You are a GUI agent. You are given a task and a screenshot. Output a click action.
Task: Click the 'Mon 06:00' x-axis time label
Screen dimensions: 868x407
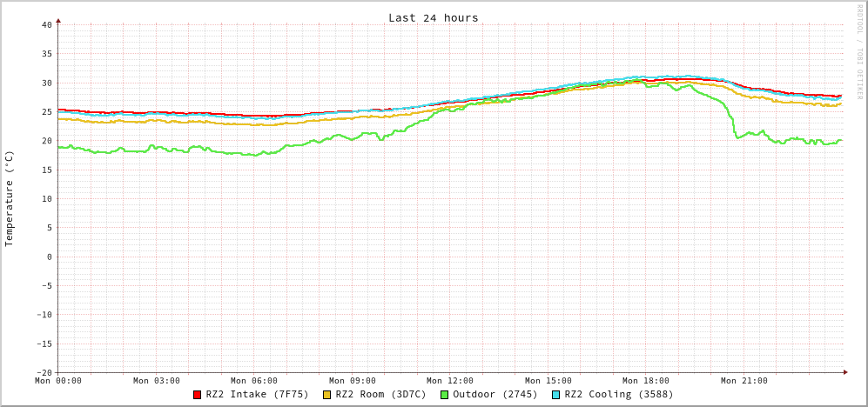(254, 381)
